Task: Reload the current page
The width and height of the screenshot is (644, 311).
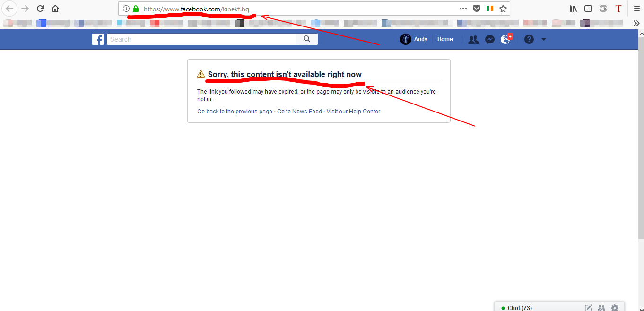Action: tap(41, 9)
